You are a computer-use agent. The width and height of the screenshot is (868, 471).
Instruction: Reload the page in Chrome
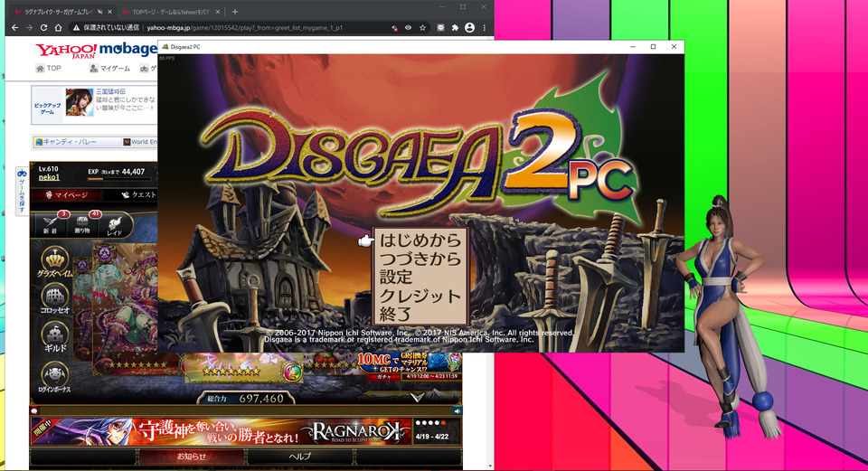pyautogui.click(x=43, y=28)
